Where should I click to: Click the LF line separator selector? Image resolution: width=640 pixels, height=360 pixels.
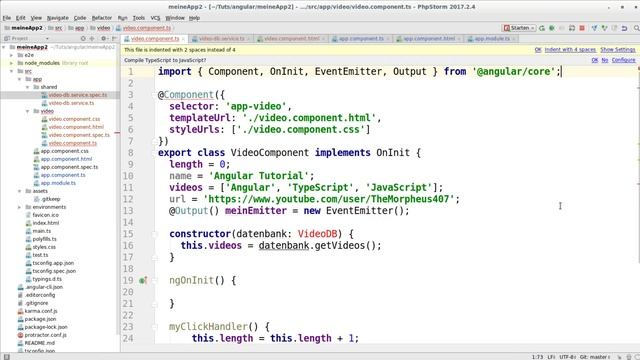(x=551, y=357)
